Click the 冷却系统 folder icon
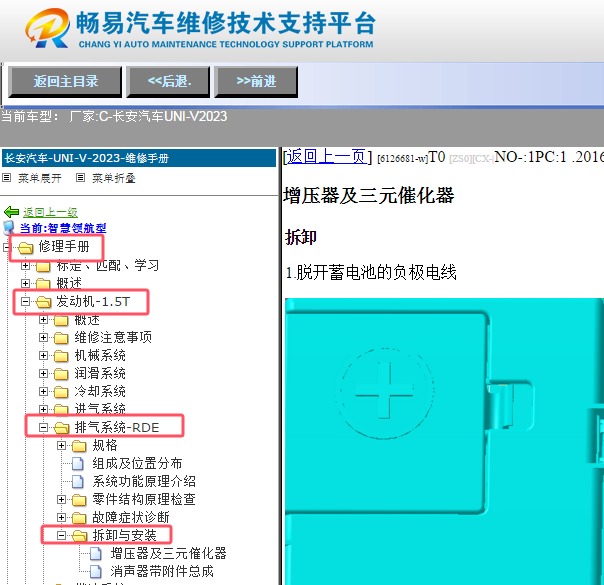The image size is (604, 585). (61, 392)
